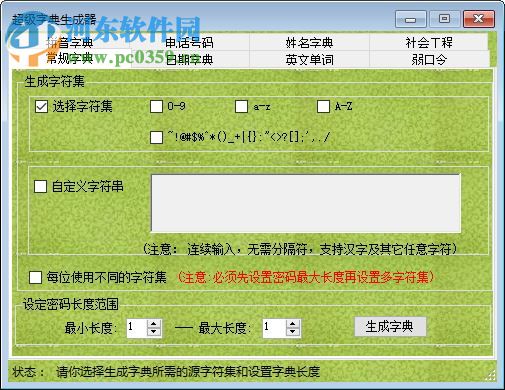Click the 最大长度 value field
Viewport: 505px width, 390px height.
(x=274, y=328)
